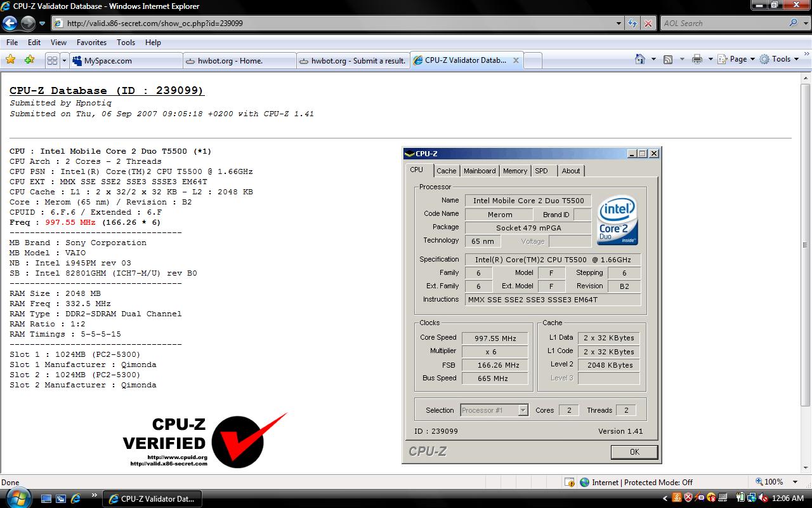
Task: Open the recent pages dropdown beside Forward
Action: click(x=43, y=23)
